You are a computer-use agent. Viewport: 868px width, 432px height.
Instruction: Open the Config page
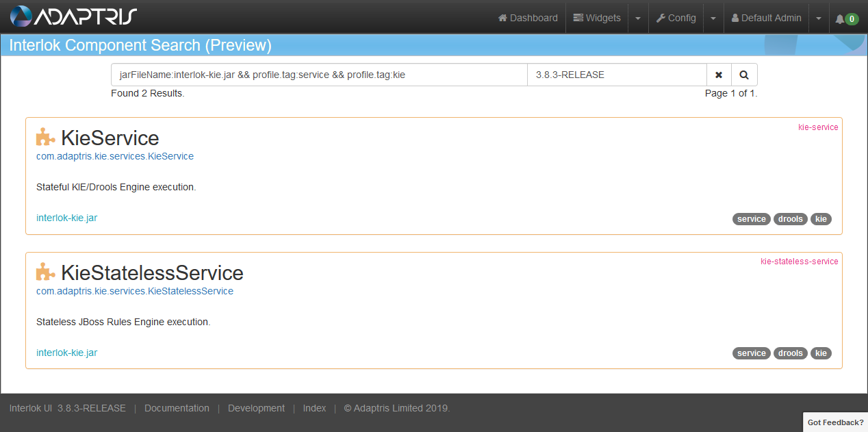pyautogui.click(x=676, y=18)
